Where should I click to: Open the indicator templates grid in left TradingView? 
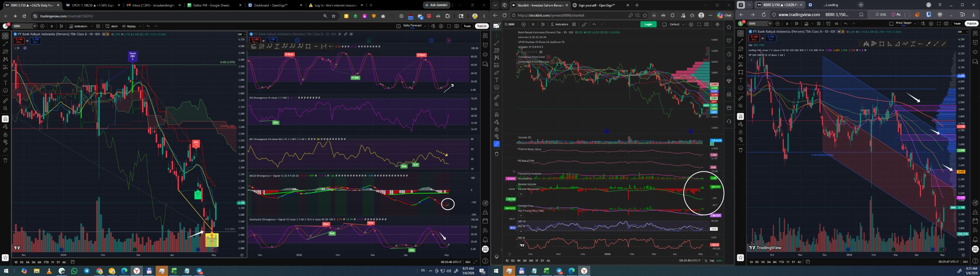point(98,26)
